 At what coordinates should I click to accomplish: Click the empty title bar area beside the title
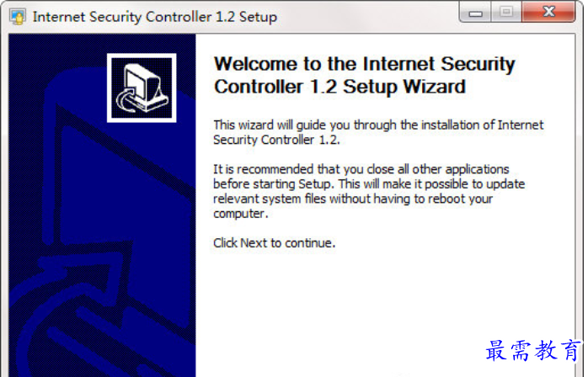[367, 17]
